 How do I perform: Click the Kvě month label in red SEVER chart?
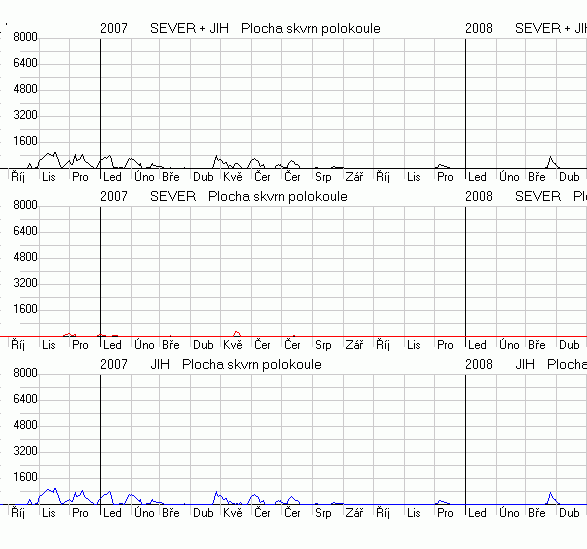coord(233,345)
